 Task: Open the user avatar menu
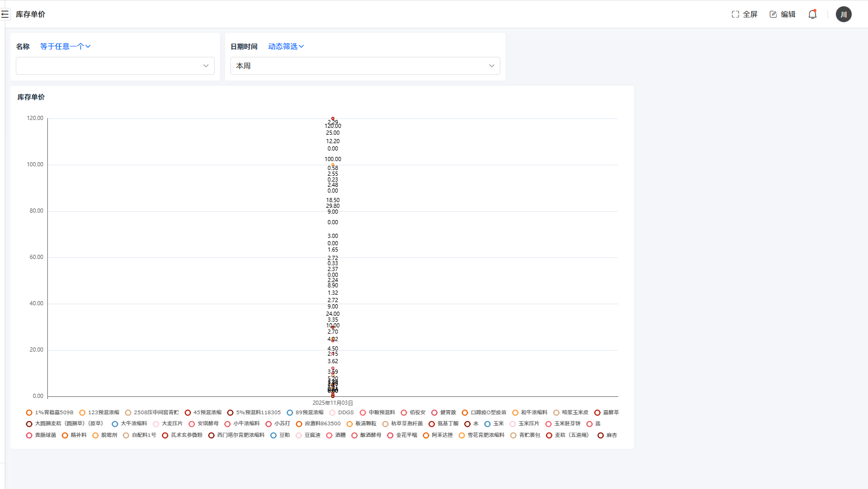coord(843,14)
